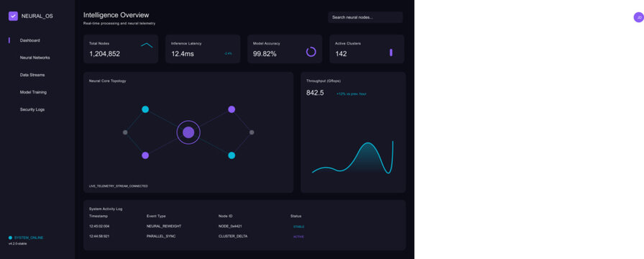Image resolution: width=644 pixels, height=259 pixels.
Task: Select the Inference Latency value 12.4ms
Action: [x=183, y=54]
